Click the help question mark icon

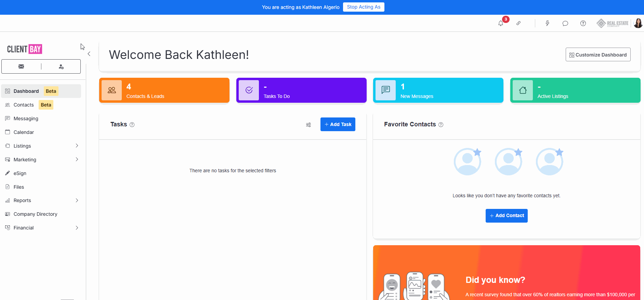click(x=583, y=23)
